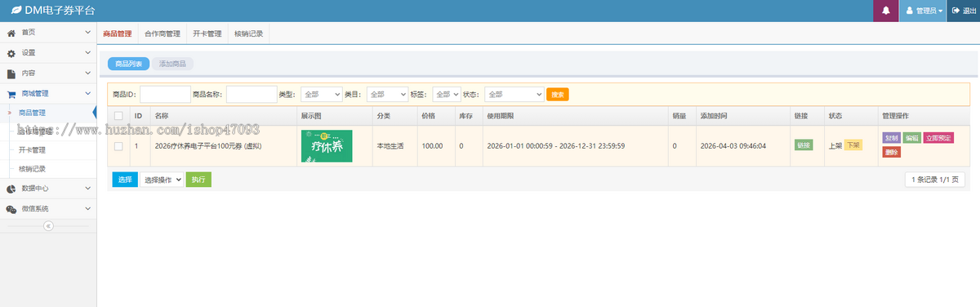The image size is (980, 307).
Task: Focus the 商品名称 input field
Action: [252, 95]
